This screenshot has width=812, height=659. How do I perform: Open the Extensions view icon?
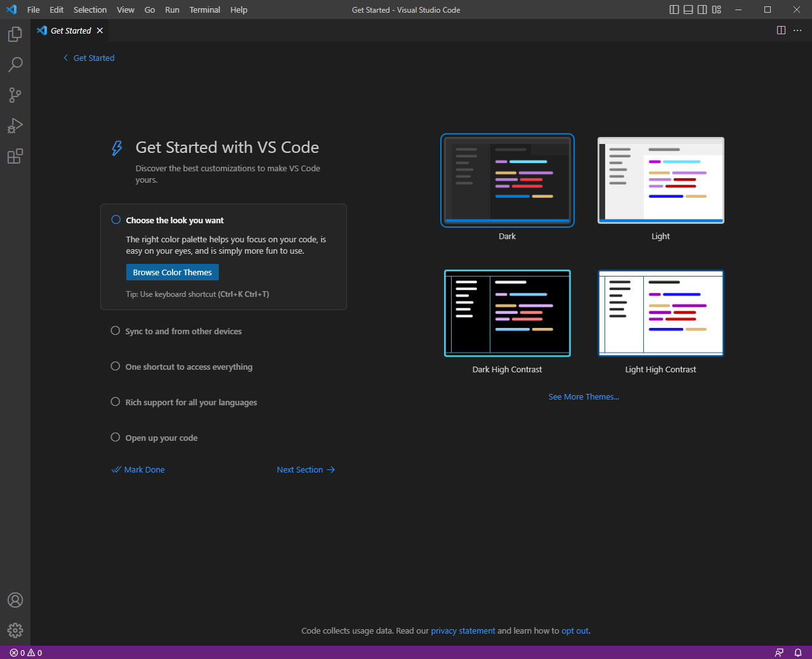click(x=15, y=156)
